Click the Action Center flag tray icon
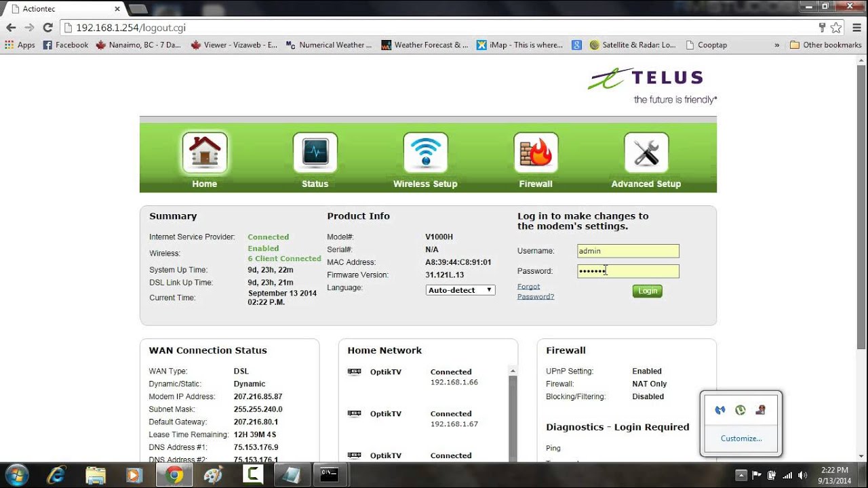The image size is (868, 488). pyautogui.click(x=757, y=475)
